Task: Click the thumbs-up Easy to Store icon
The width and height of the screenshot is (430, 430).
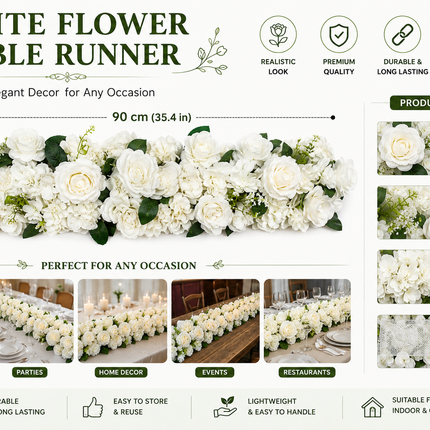Action: coord(93,407)
